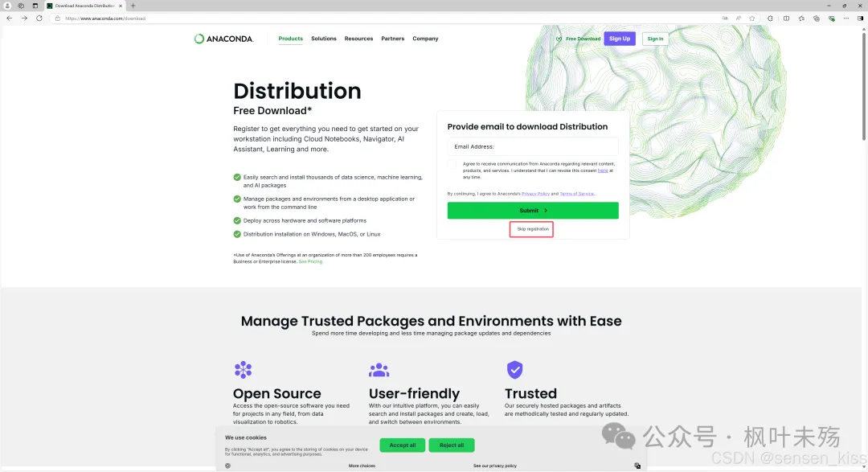This screenshot has width=868, height=472.
Task: Open the Privacy Policy link
Action: (x=535, y=194)
